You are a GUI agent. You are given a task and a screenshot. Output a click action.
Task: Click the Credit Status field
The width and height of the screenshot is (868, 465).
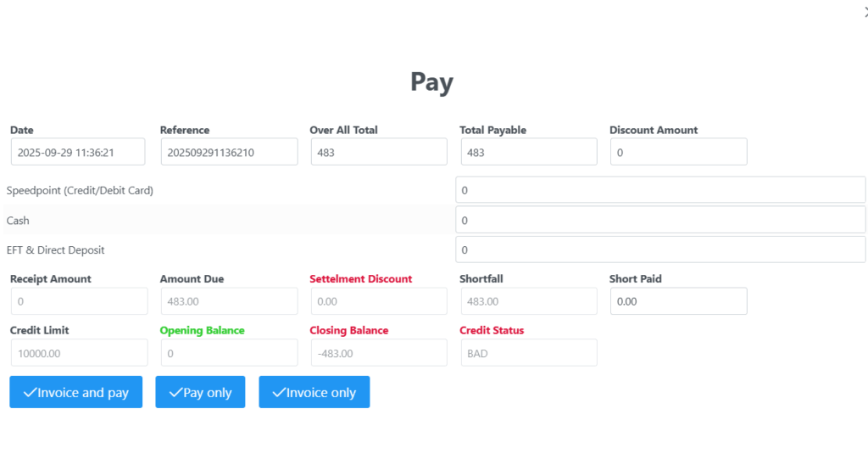528,353
